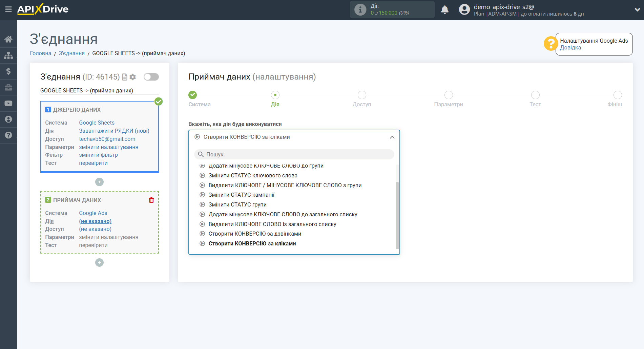Click the copy document icon beside connection ID
Image resolution: width=644 pixels, height=349 pixels.
(125, 77)
